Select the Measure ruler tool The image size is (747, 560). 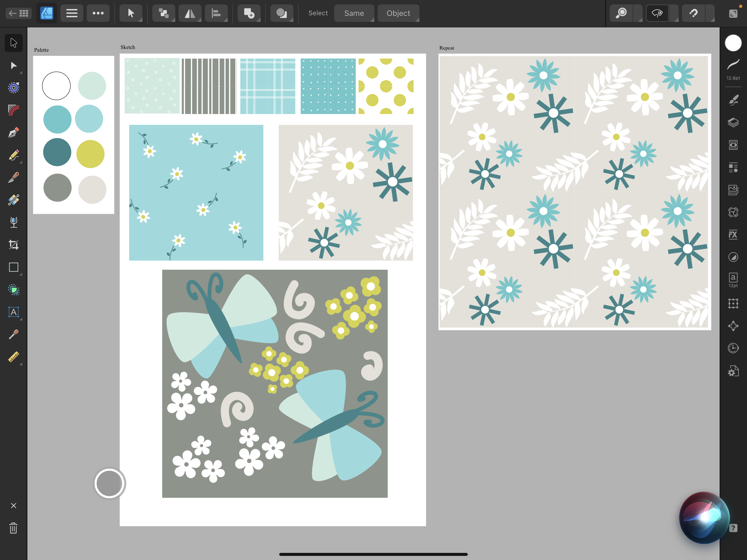(13, 357)
